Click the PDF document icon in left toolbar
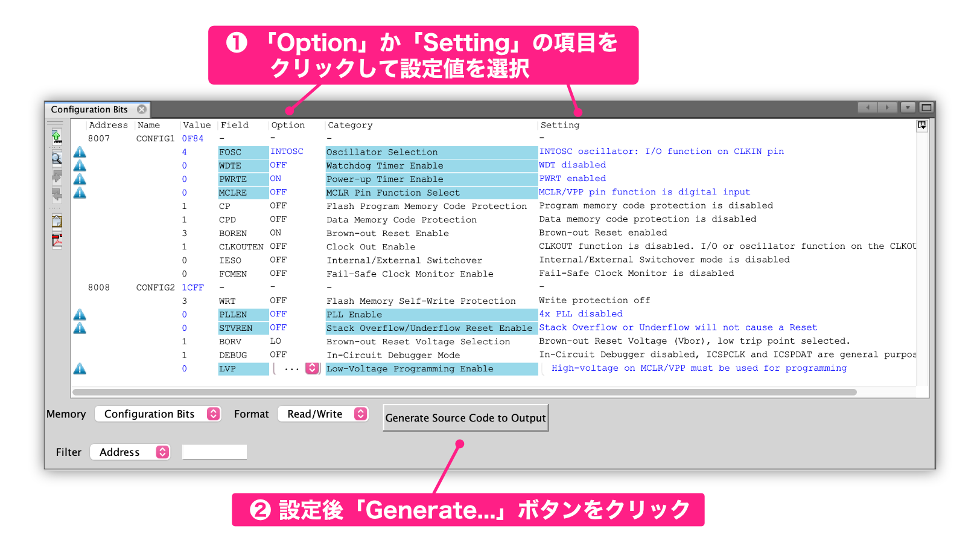980x552 pixels. coord(56,240)
